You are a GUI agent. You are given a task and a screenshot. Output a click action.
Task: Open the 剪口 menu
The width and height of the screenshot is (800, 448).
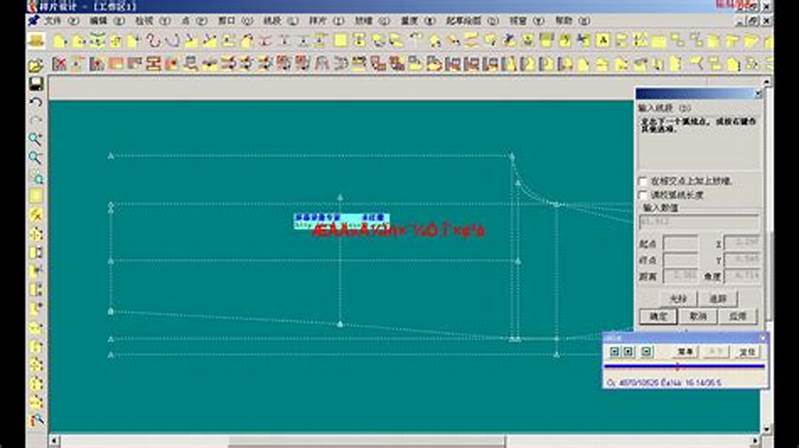click(235, 21)
